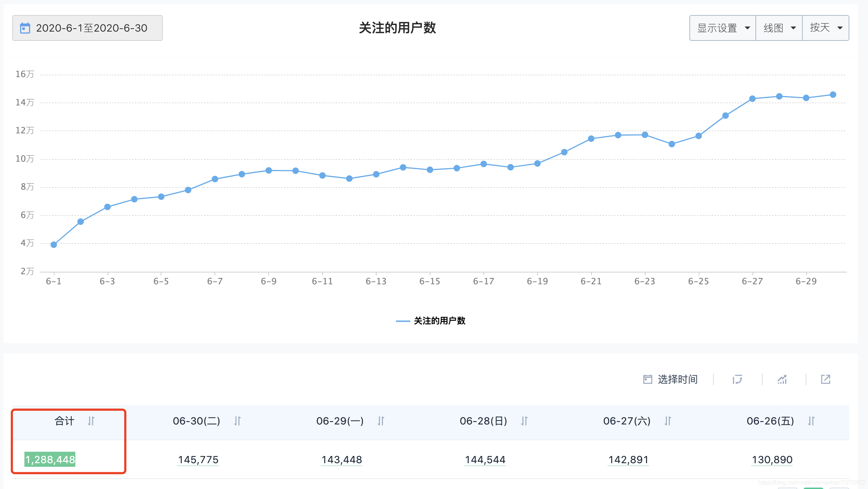Click the value 142,891
Screen dimensions: 868x489
[629, 460]
